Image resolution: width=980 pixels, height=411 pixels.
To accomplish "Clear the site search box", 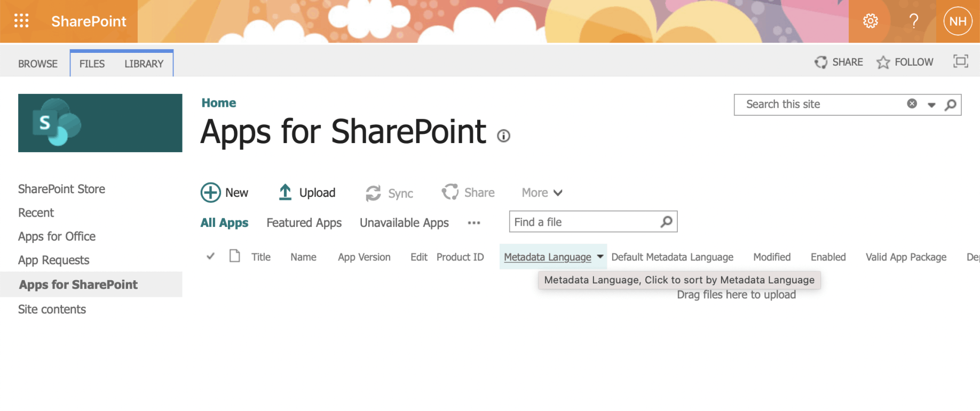I will [x=912, y=104].
